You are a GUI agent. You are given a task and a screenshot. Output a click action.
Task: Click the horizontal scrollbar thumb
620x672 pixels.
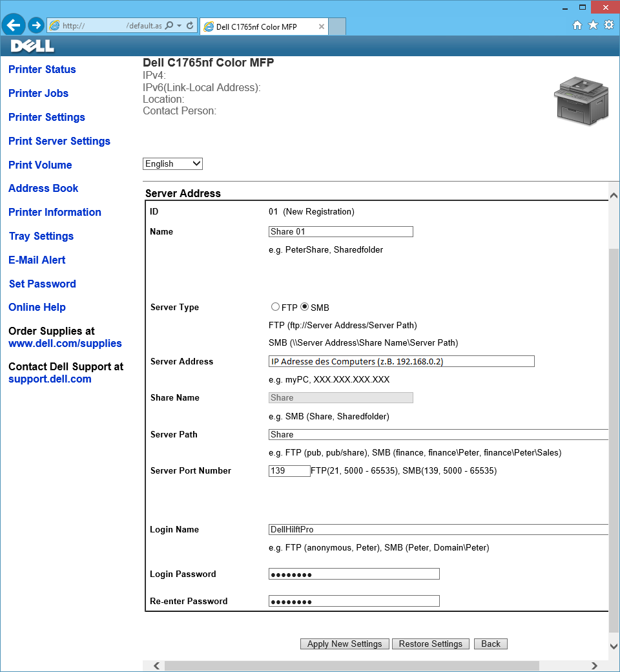[352, 666]
